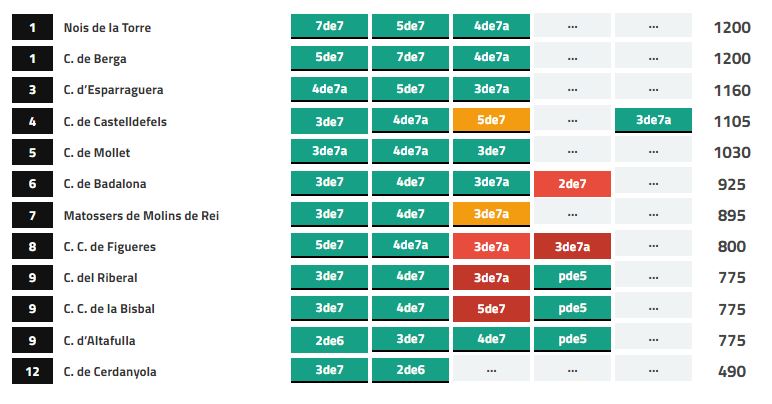The width and height of the screenshot is (772, 404).
Task: Click the red 5de7 cell for la Bisbal
Action: [x=491, y=309]
